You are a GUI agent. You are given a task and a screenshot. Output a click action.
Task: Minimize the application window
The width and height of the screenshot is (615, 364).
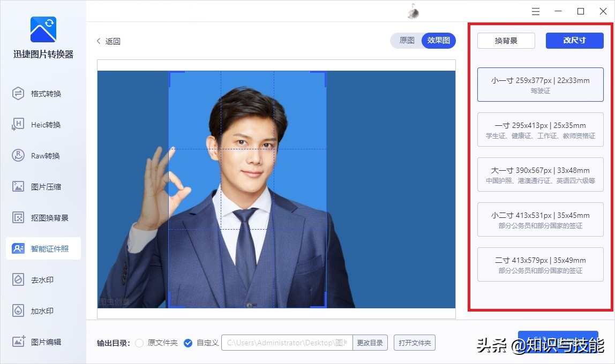[x=558, y=11]
